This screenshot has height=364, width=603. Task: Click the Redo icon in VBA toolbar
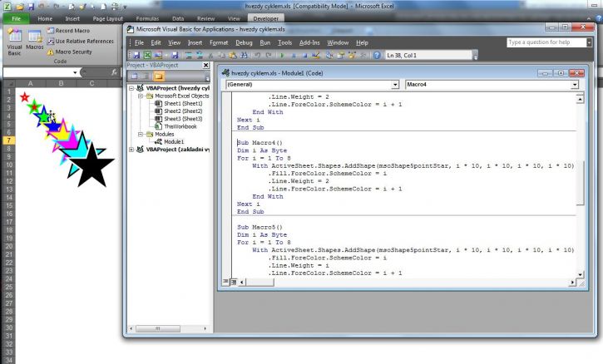click(268, 56)
